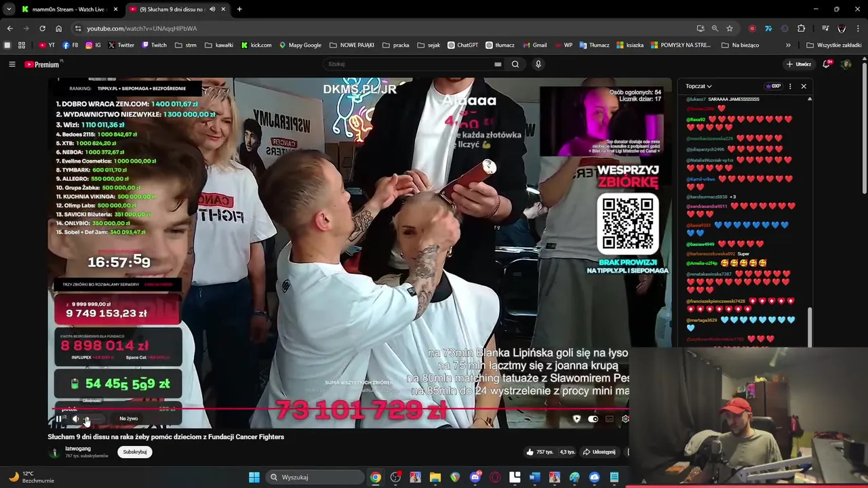Image resolution: width=868 pixels, height=488 pixels.
Task: Click the Wyszukaj taskbar search box
Action: click(314, 477)
